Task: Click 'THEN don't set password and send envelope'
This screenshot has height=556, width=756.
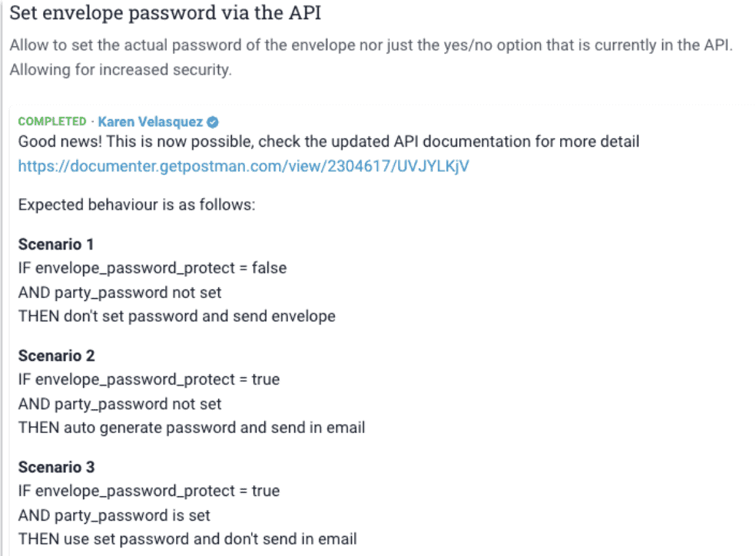Action: [x=177, y=316]
